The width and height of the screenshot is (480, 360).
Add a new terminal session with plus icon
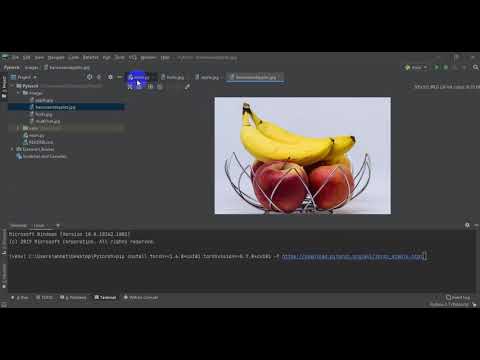coord(58,226)
